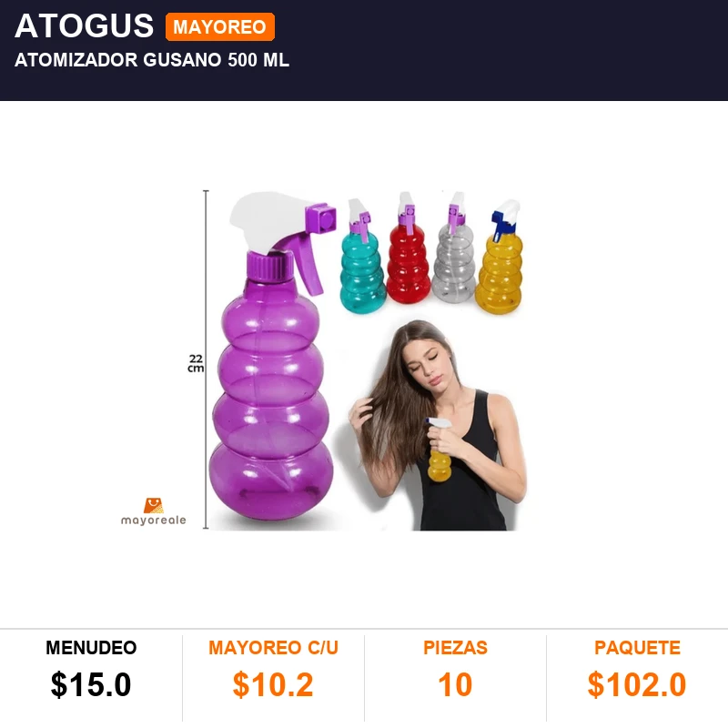Click the woman spraying hair photo

coord(437,425)
